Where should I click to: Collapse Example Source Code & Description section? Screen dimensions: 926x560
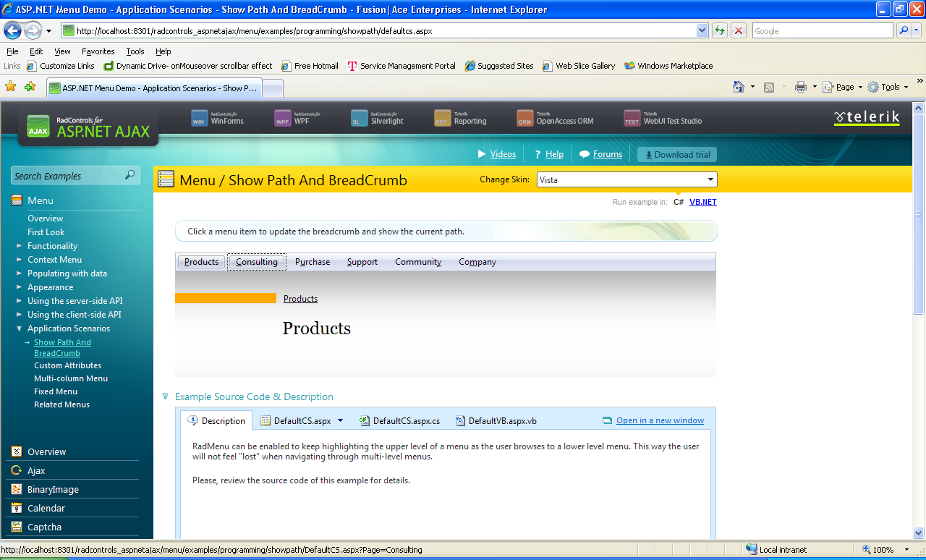(166, 396)
